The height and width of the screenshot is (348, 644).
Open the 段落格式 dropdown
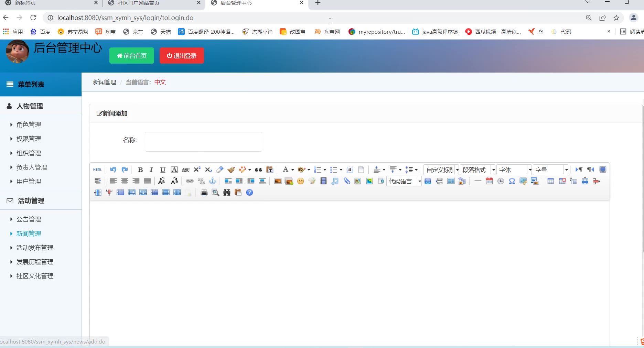click(478, 170)
